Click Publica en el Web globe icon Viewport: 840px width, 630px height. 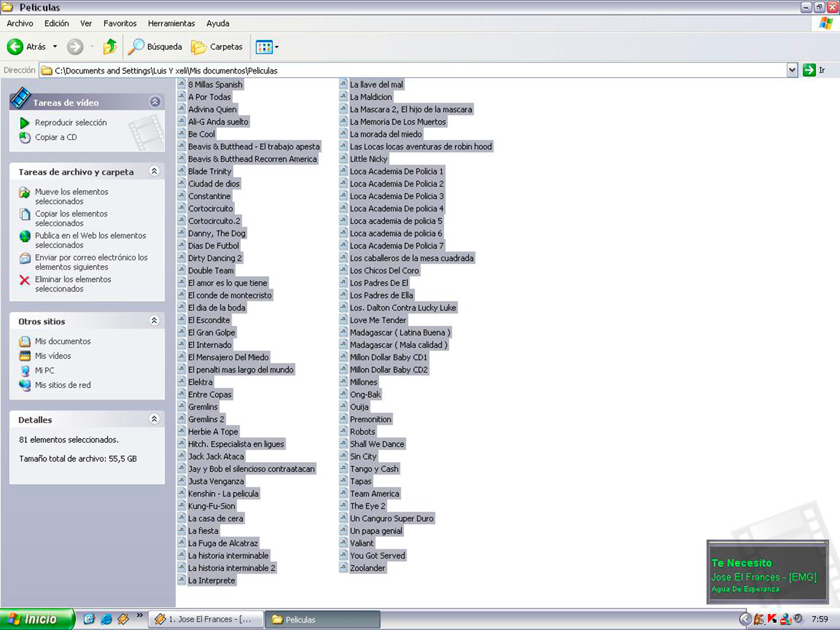click(x=25, y=236)
